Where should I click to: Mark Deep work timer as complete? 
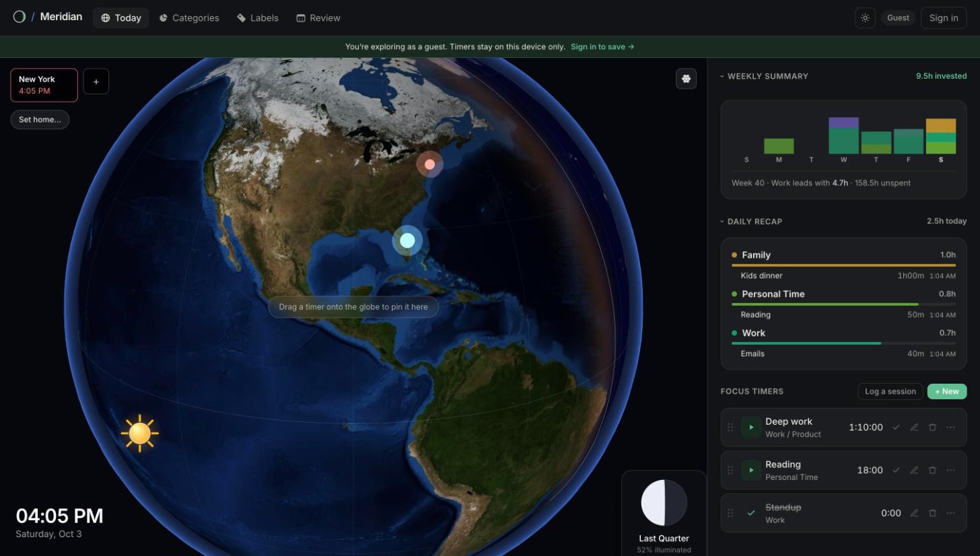(x=896, y=427)
